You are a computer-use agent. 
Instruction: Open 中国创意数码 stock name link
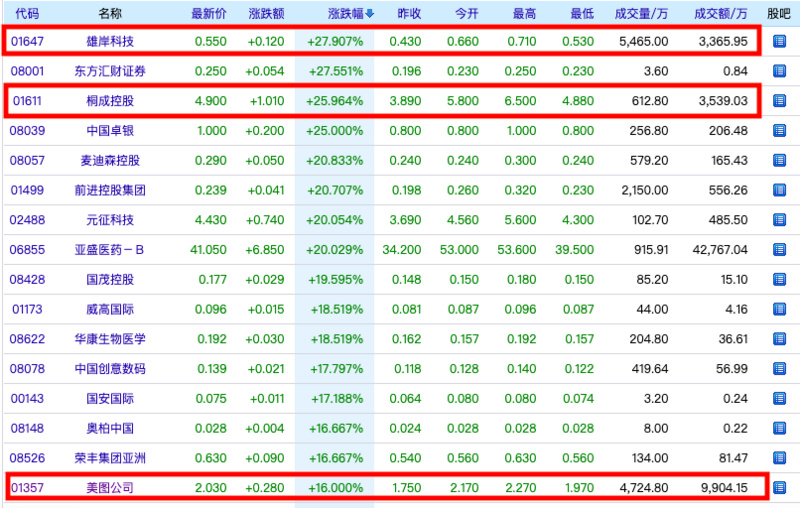coord(110,368)
